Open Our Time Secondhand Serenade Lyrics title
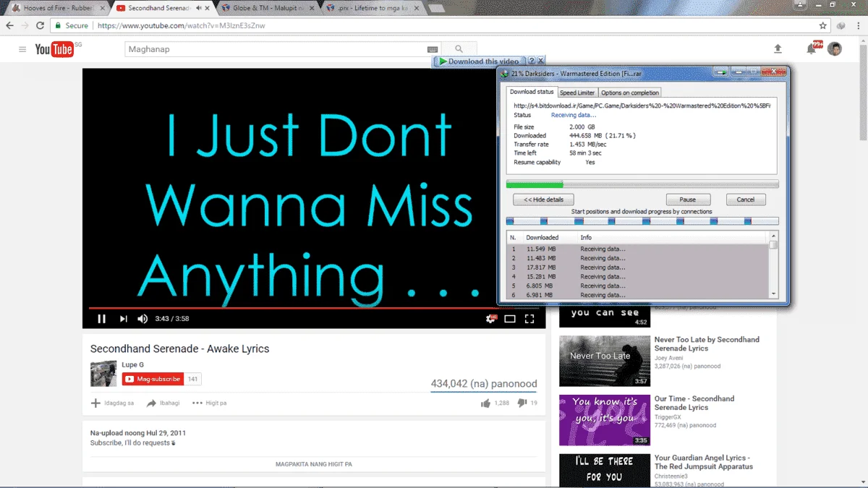This screenshot has height=488, width=868. pos(694,403)
